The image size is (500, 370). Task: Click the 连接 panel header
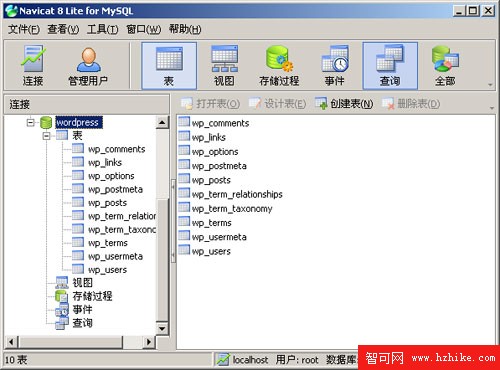click(87, 104)
